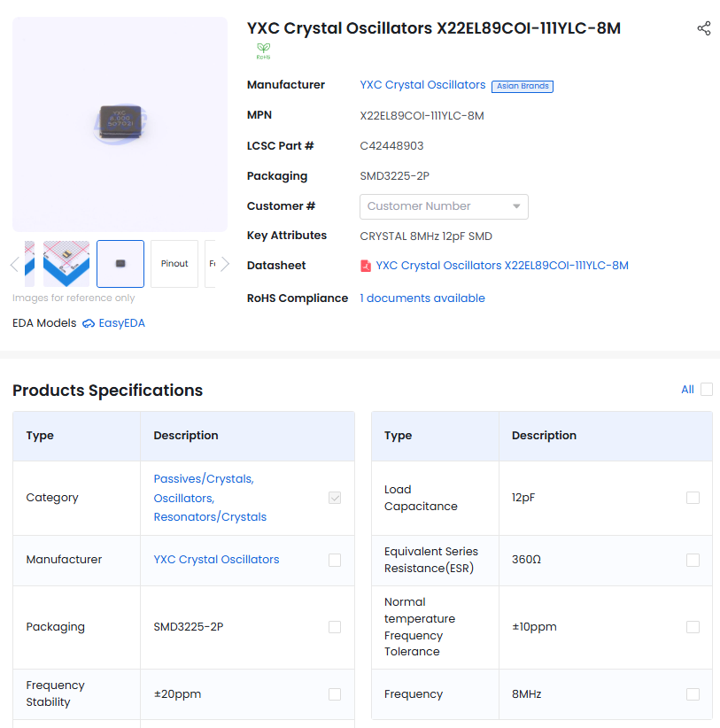Click the Equivalent Series Resistance(ESR) label
Viewport: 720px width, 728px height.
[x=430, y=560]
